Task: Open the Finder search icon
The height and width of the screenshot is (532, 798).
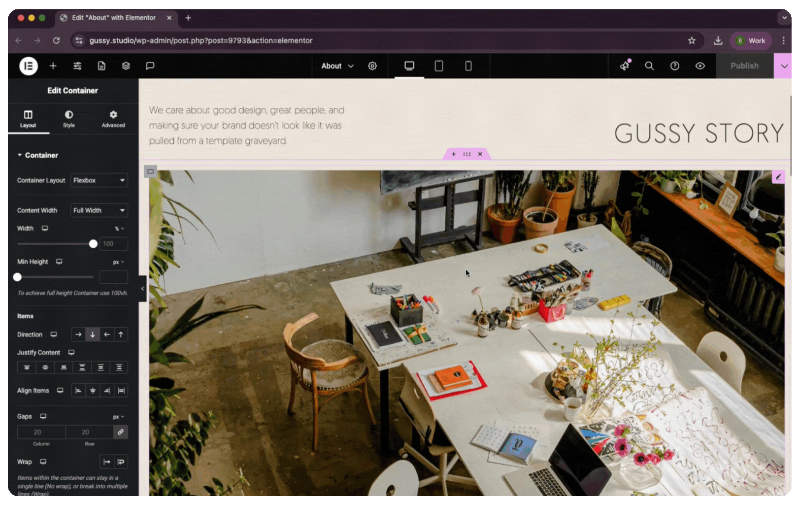Action: (649, 66)
